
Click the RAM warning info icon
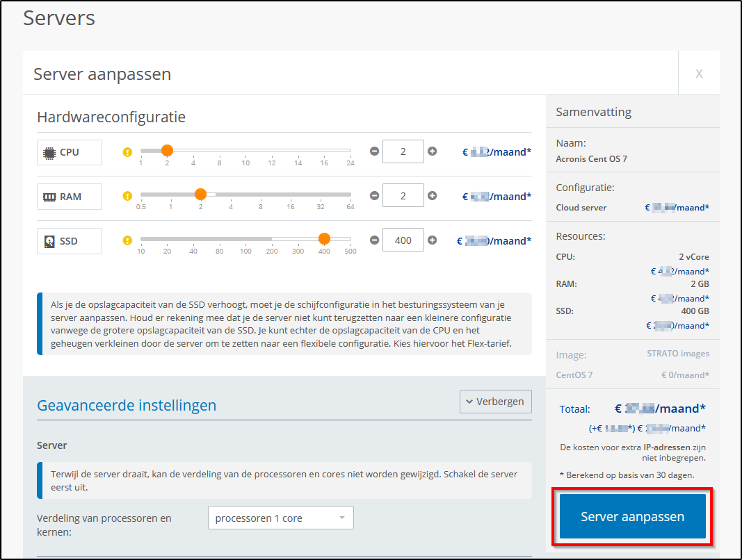point(127,197)
